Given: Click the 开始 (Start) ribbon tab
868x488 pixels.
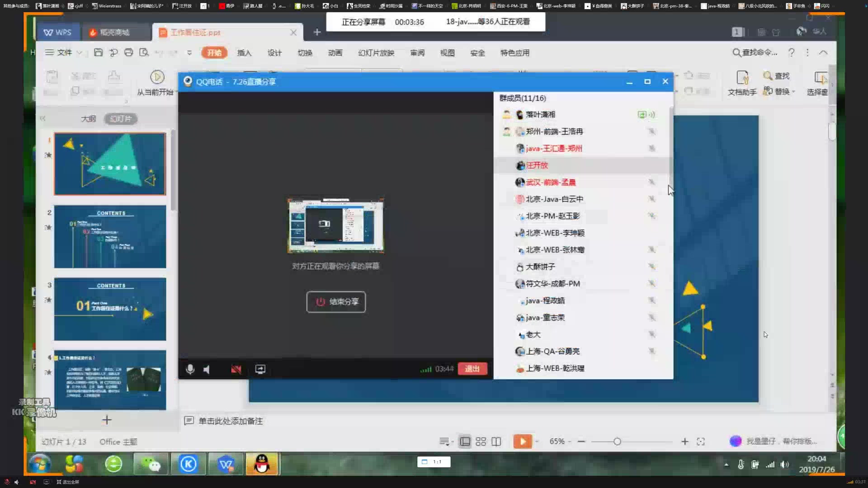Looking at the screenshot, I should [214, 52].
